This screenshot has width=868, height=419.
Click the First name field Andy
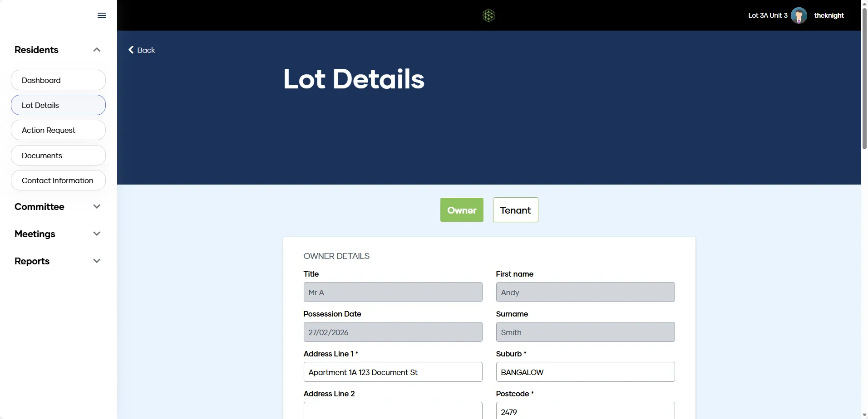pos(585,292)
